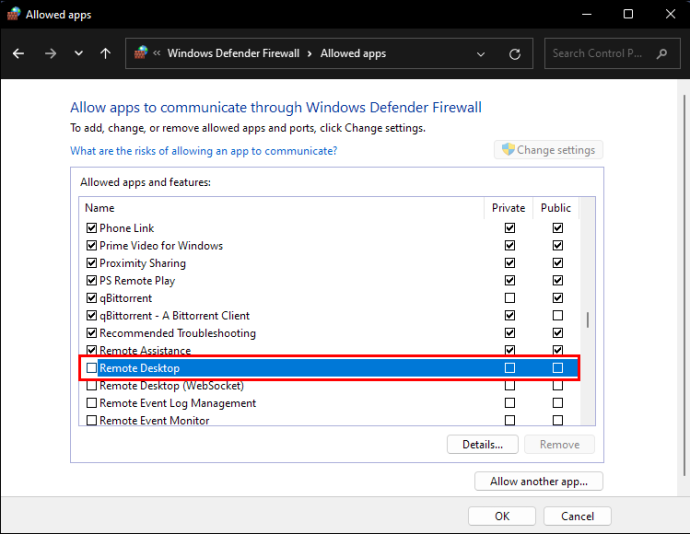Uncheck the qBittorrent name checkbox
Image resolution: width=690 pixels, height=534 pixels.
(92, 298)
